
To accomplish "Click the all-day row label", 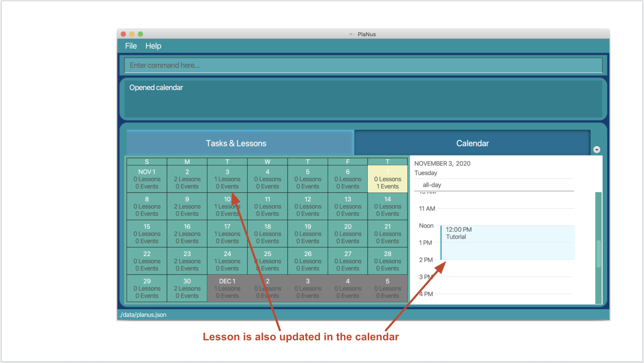I will (x=432, y=185).
